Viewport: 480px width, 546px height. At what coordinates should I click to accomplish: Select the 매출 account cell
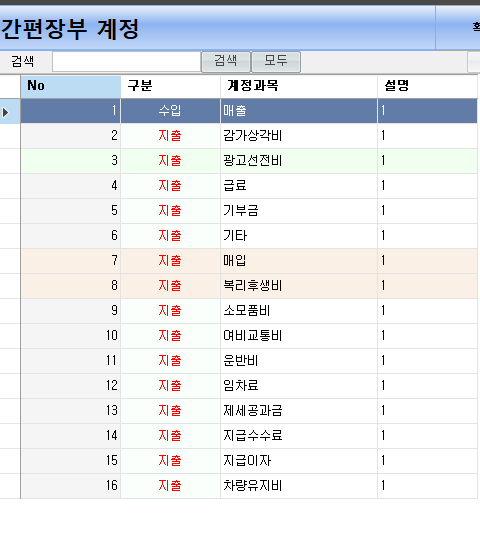(x=299, y=111)
